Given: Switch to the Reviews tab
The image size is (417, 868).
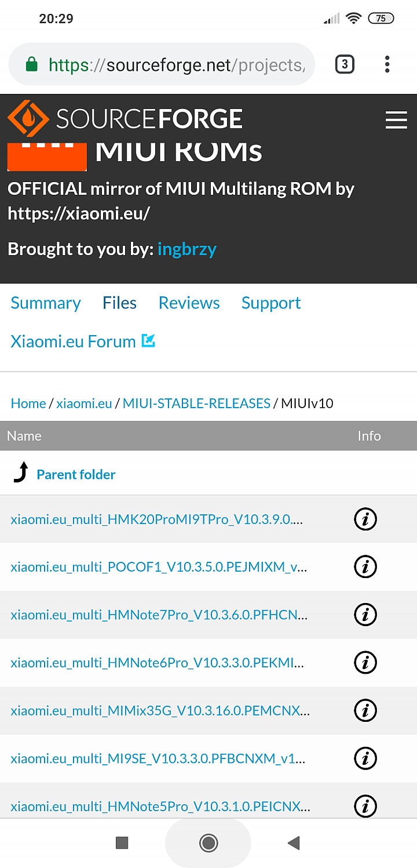Looking at the screenshot, I should point(189,303).
